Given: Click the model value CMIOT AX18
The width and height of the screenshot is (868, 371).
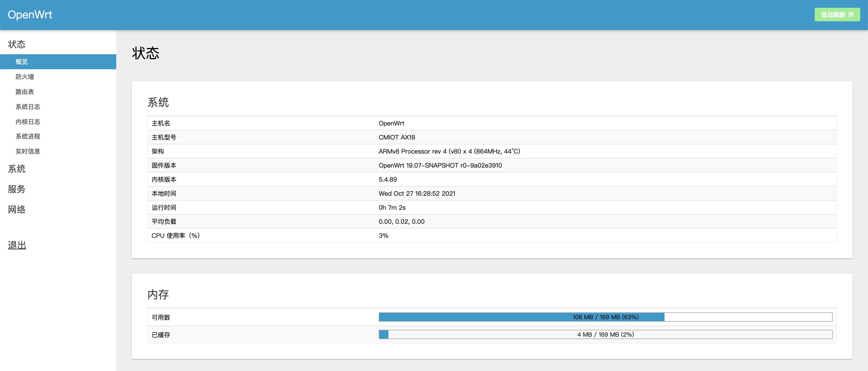Looking at the screenshot, I should tap(397, 138).
